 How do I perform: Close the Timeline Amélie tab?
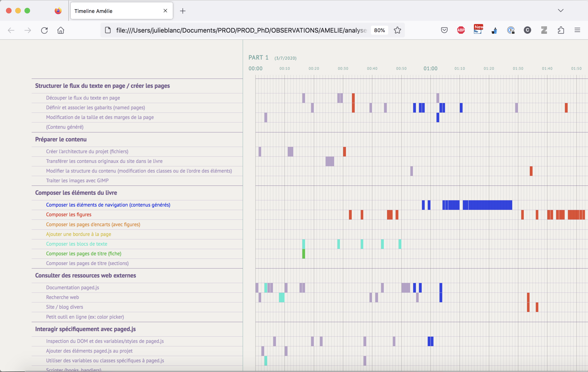[165, 11]
